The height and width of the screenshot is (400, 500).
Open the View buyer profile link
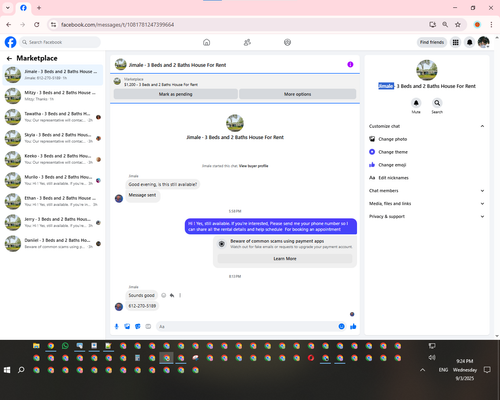pyautogui.click(x=253, y=166)
